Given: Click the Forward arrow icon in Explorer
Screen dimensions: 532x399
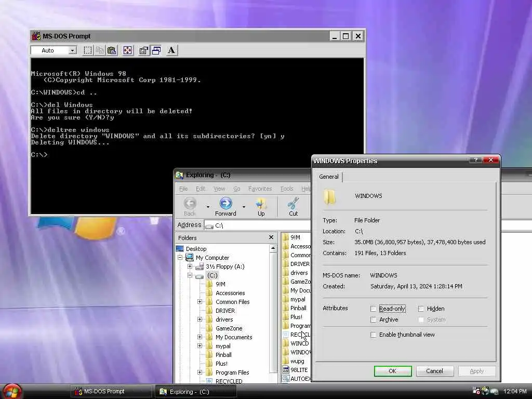Looking at the screenshot, I should point(225,206).
